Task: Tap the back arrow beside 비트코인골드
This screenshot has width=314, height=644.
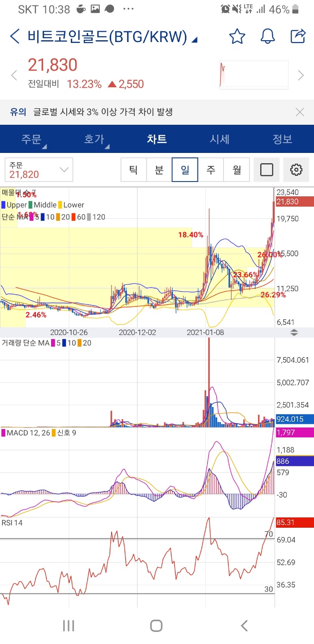Action: 15,37
